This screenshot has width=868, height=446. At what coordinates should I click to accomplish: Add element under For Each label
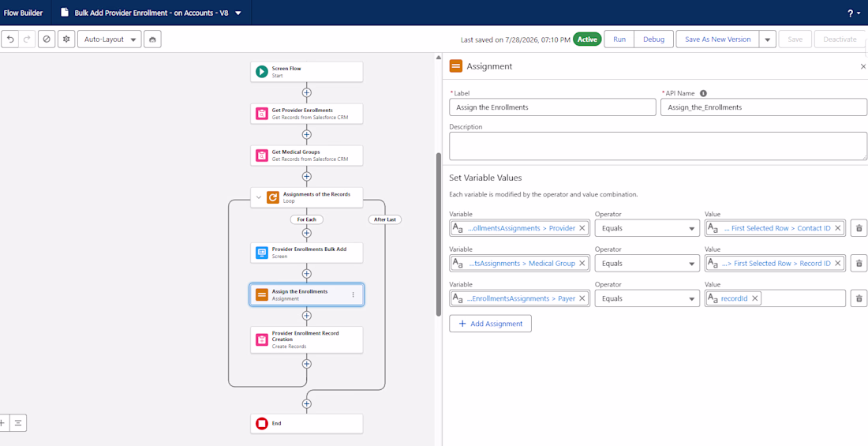click(x=307, y=233)
